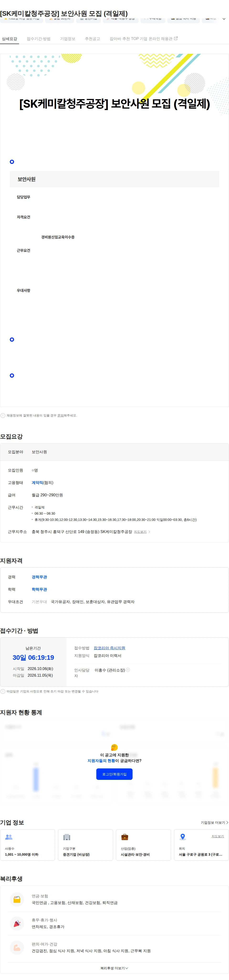
Task: Click 시설관리·보안·경비 industry text
Action: tap(135, 854)
